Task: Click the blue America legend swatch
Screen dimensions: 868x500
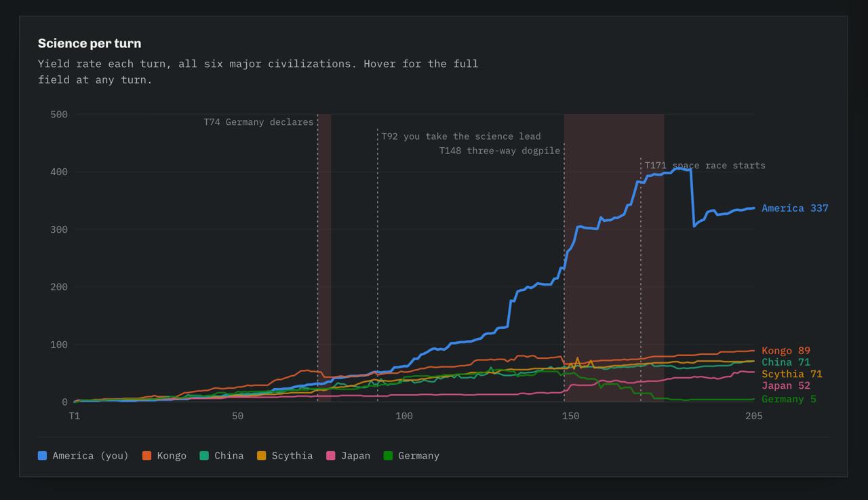Action: click(43, 456)
